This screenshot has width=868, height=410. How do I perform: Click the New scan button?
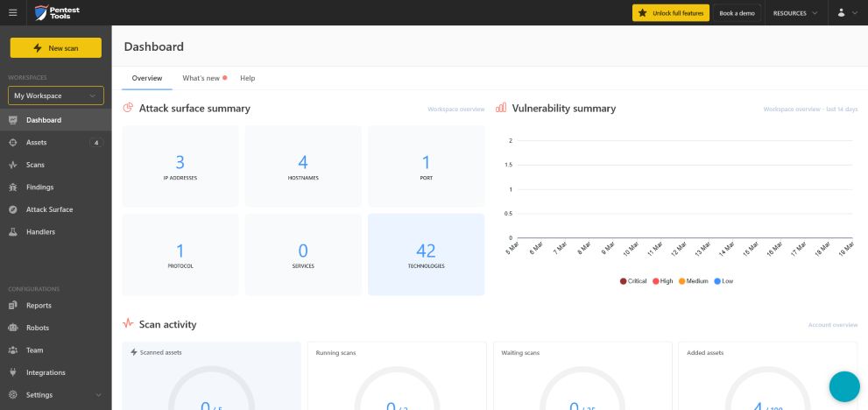click(56, 48)
